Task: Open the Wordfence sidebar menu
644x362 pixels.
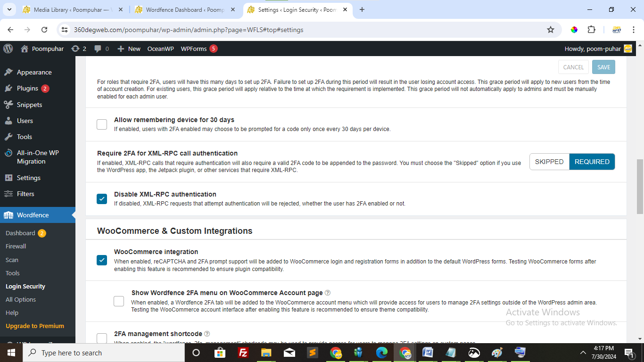Action: point(38,215)
